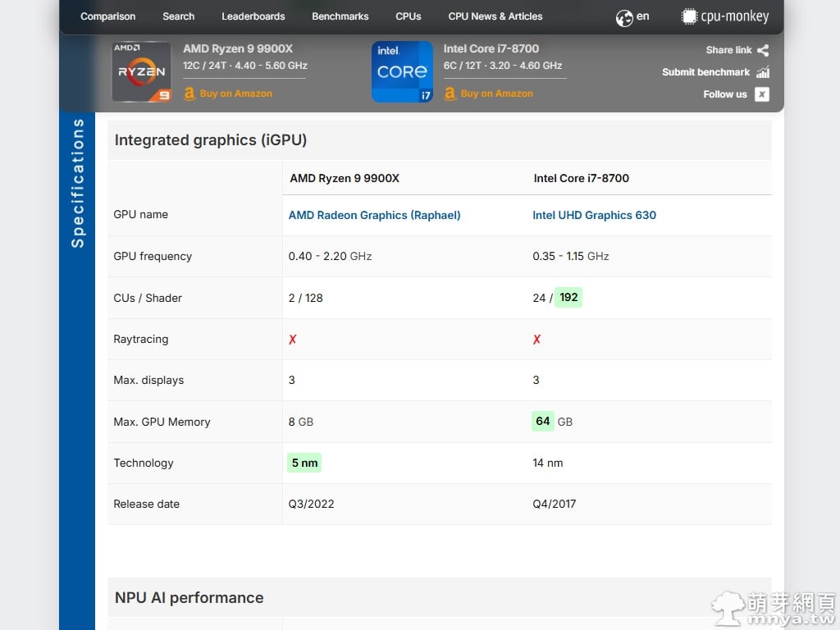
Task: Open the Benchmarks menu item
Action: [340, 16]
